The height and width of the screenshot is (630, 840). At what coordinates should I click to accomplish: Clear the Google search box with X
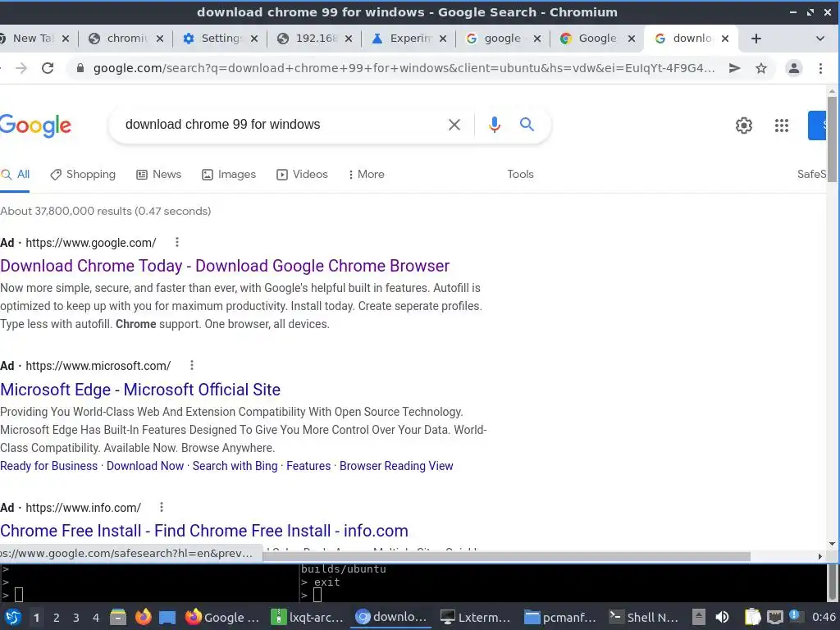(454, 125)
